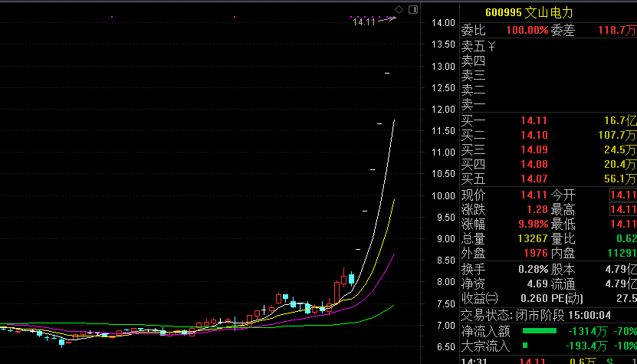Click the 6.50 price axis label
Viewport: 637px width, 364px height.
coord(446,347)
